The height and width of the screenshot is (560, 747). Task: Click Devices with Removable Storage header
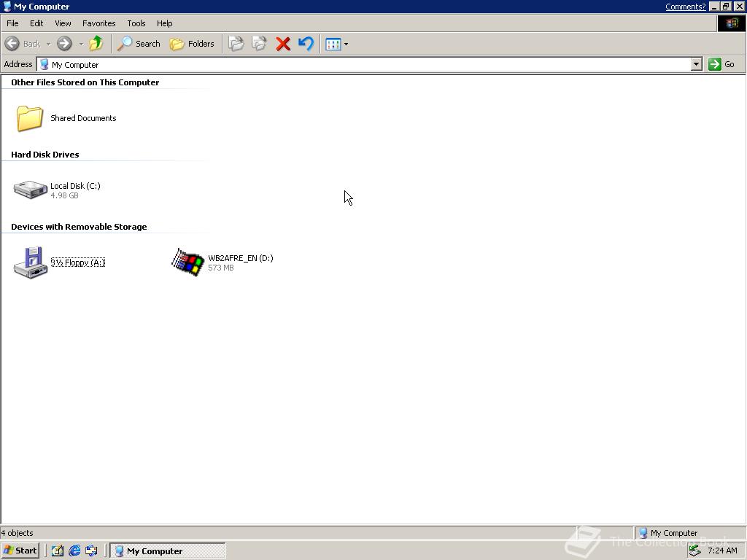point(79,227)
